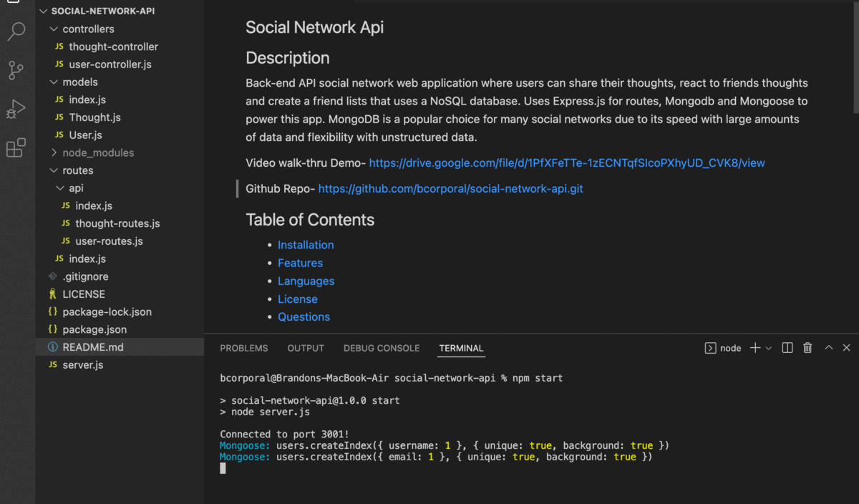Viewport: 859px width, 504px height.
Task: Switch to the DEBUG CONSOLE tab
Action: tap(381, 348)
